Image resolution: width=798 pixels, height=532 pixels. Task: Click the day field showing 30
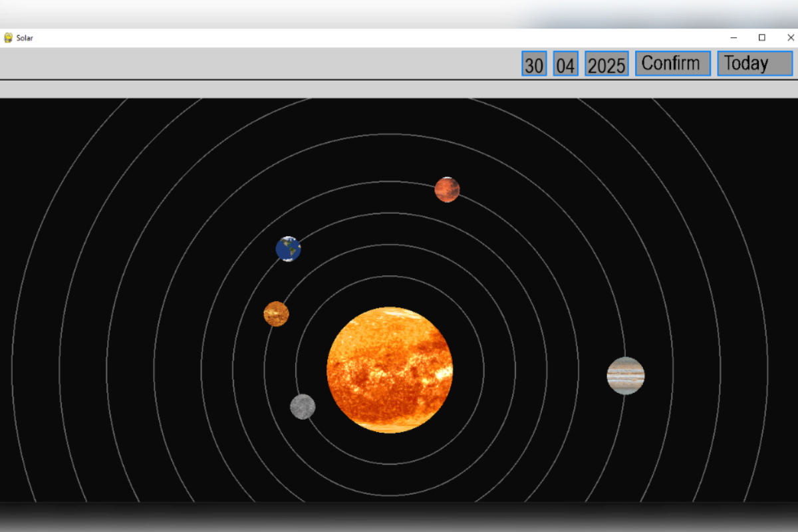coord(534,65)
